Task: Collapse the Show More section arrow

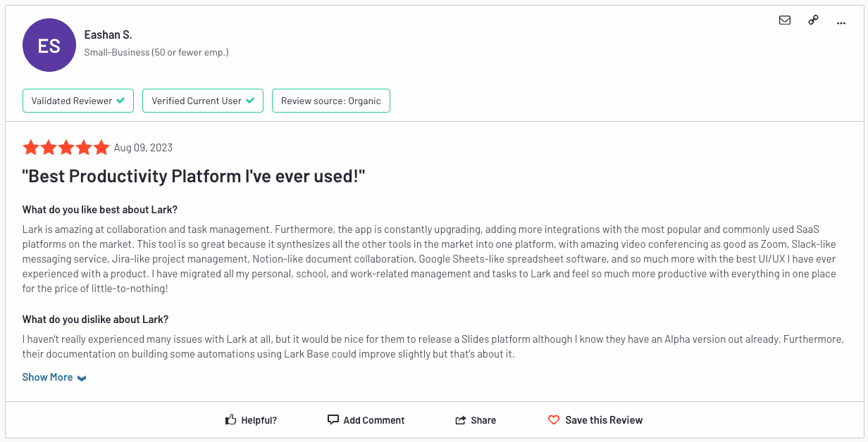Action: 82,378
